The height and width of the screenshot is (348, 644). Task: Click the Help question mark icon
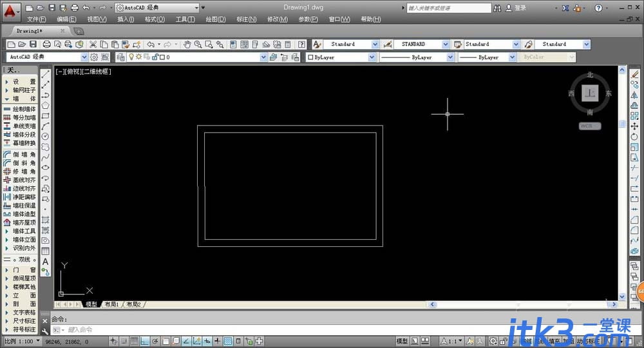coord(302,44)
